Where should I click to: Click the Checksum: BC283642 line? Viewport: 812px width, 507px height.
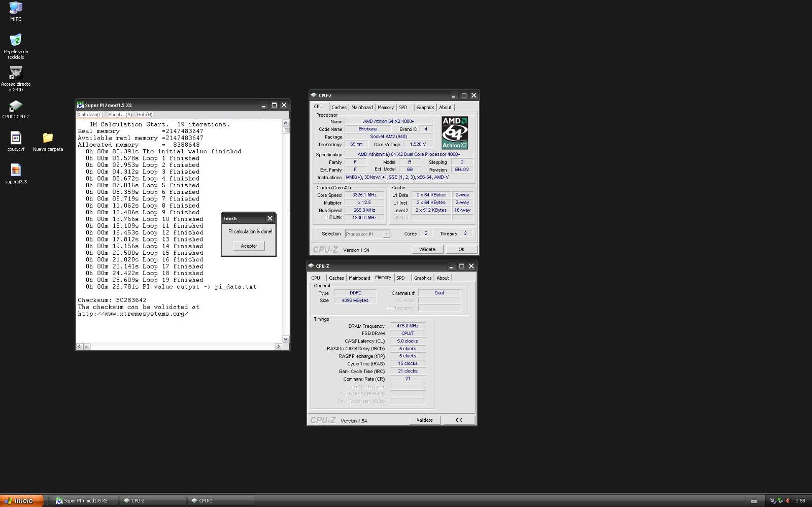(x=112, y=300)
